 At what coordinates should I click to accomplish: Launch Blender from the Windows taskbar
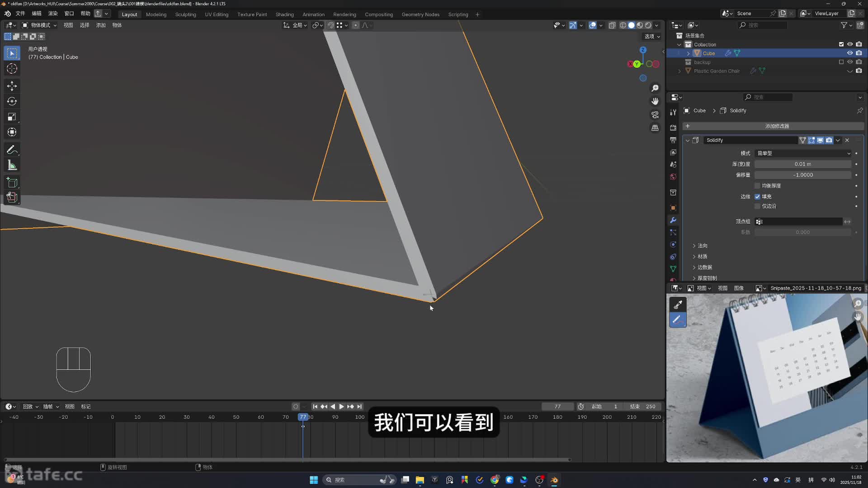point(554,480)
